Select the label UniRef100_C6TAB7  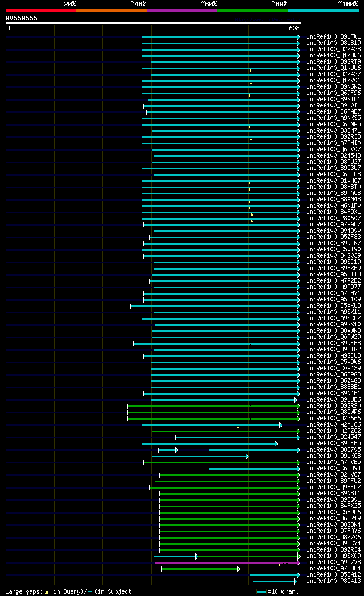(333, 111)
